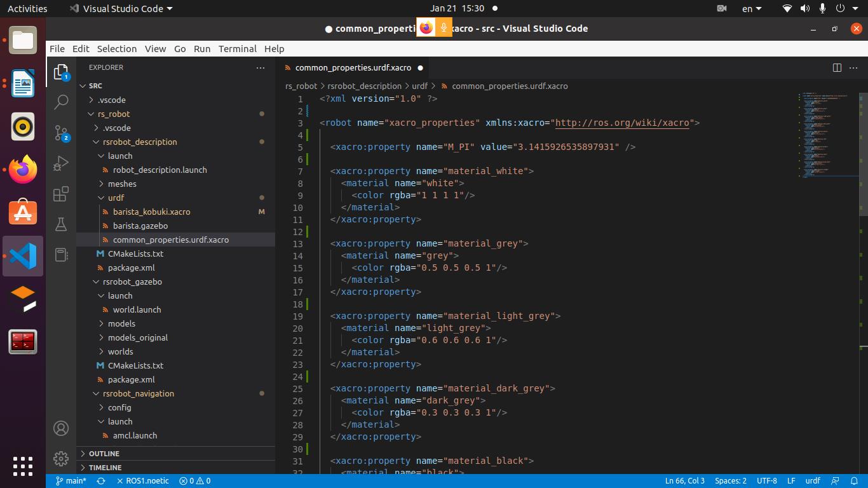This screenshot has width=868, height=488.
Task: Open barista_kobuki.xacro in the explorer
Action: pyautogui.click(x=151, y=212)
